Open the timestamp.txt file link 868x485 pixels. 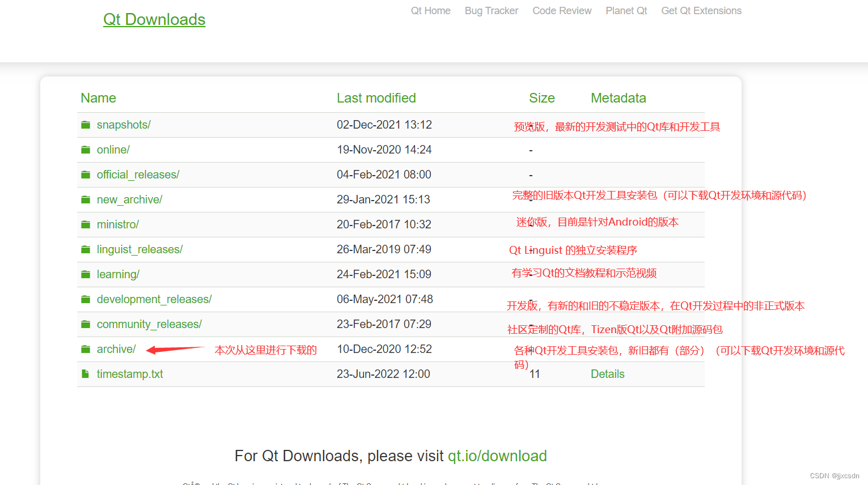(x=130, y=374)
